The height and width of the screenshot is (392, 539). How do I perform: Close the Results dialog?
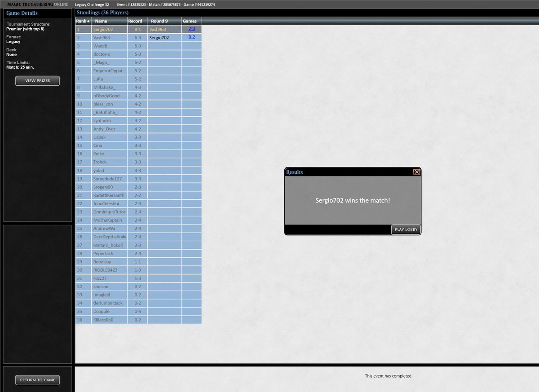[416, 172]
